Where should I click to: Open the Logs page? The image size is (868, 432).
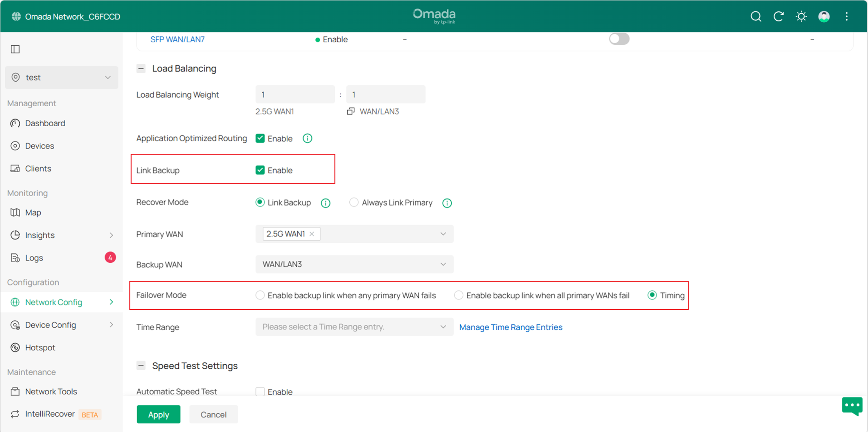click(34, 257)
